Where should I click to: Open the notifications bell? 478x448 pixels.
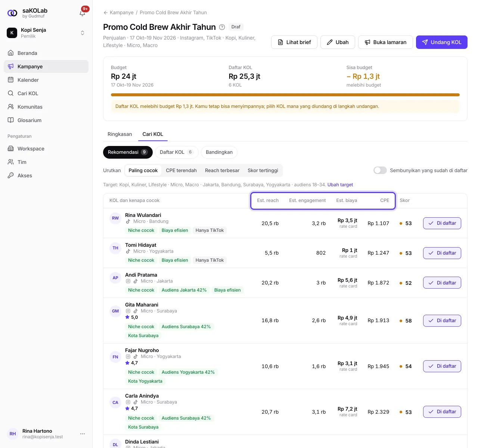[83, 13]
